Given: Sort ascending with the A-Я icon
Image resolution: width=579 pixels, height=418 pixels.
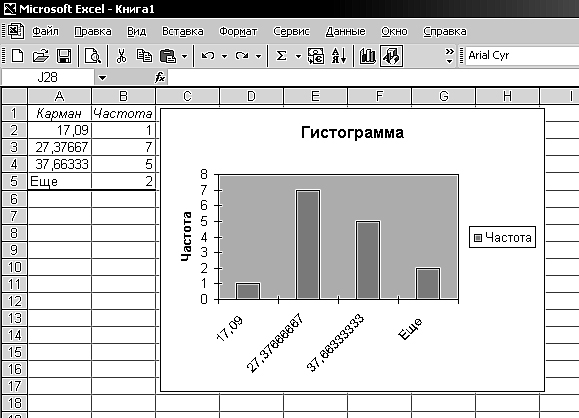Looking at the screenshot, I should (x=339, y=56).
